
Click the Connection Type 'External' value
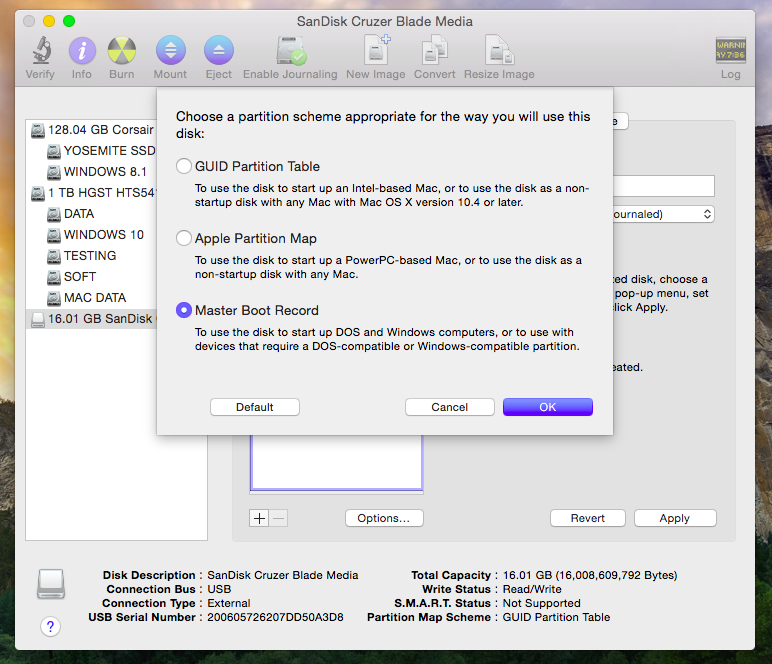228,603
